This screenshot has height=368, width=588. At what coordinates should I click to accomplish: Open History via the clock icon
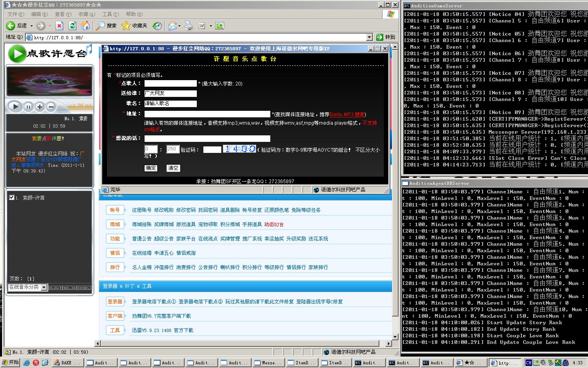[x=157, y=26]
